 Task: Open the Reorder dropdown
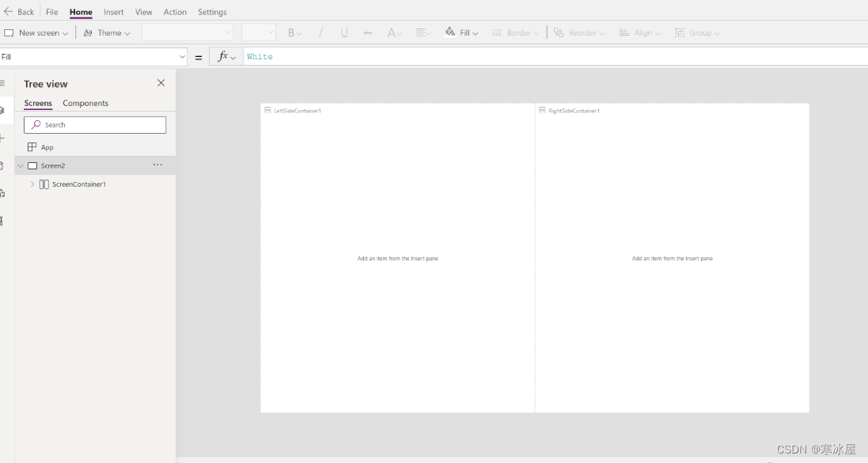tap(579, 32)
